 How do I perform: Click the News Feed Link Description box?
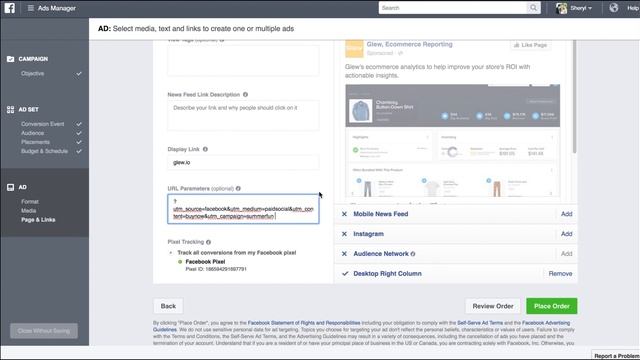click(x=243, y=116)
